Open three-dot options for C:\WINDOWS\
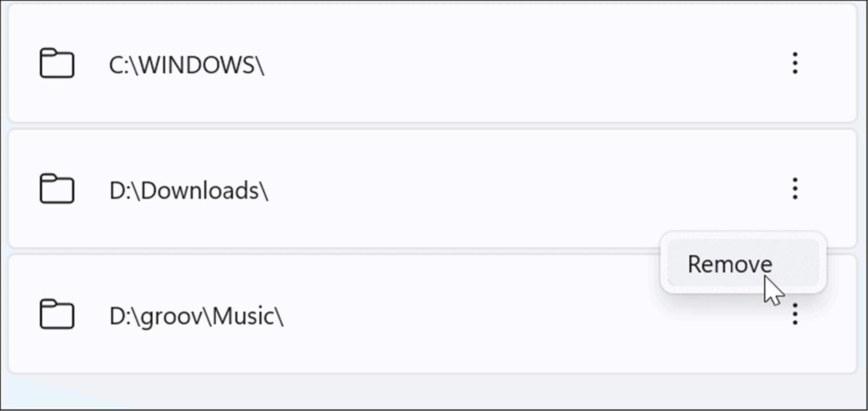Screen dimensions: 868x411 [795, 63]
